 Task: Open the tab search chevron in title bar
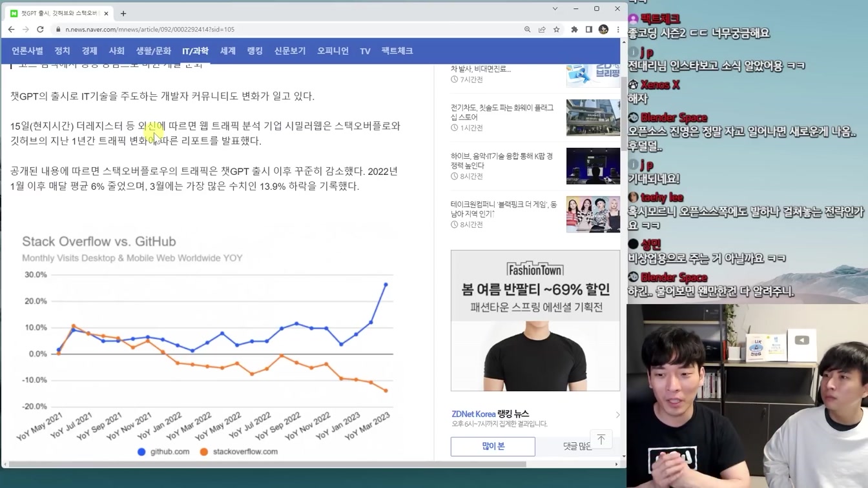point(555,9)
